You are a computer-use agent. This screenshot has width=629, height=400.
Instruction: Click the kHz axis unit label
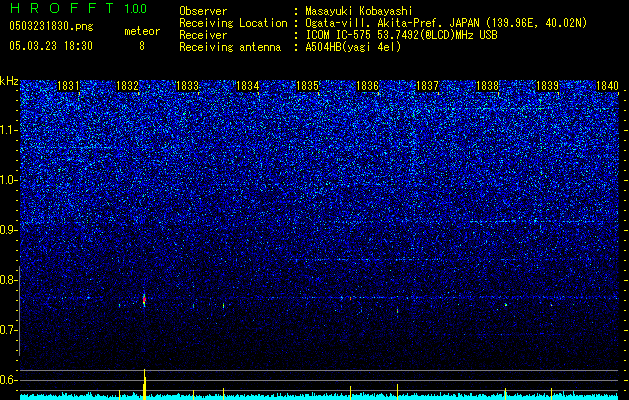(x=9, y=81)
